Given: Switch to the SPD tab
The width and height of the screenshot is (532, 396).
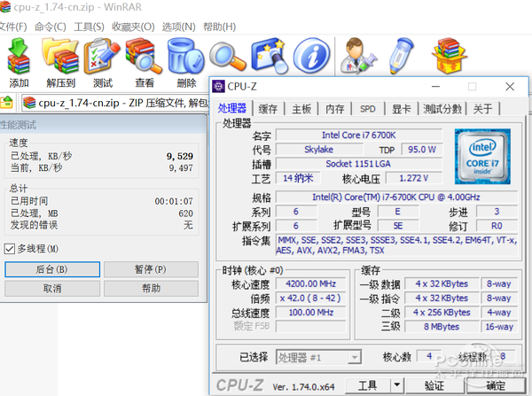Looking at the screenshot, I should (x=368, y=109).
